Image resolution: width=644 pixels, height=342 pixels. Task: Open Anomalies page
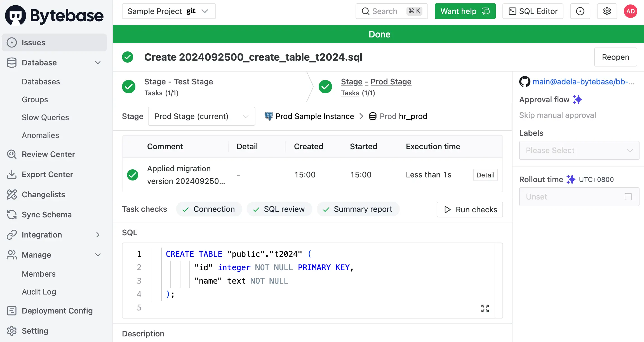[41, 135]
